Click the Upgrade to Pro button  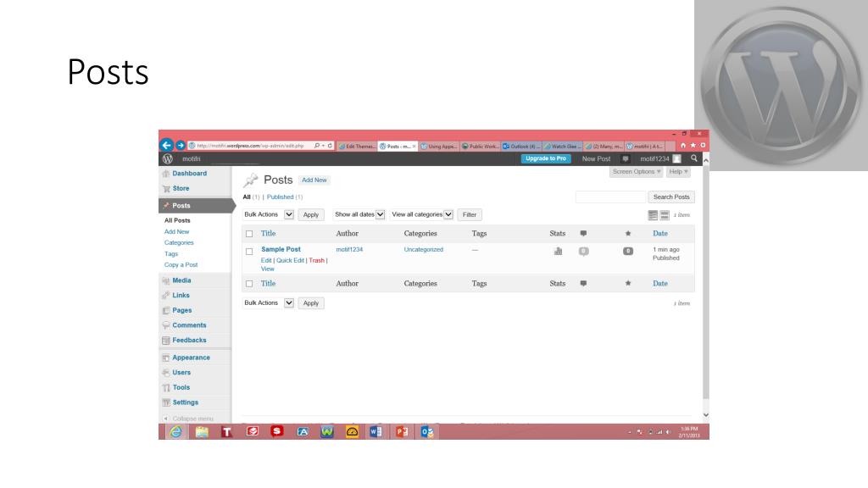click(x=546, y=158)
